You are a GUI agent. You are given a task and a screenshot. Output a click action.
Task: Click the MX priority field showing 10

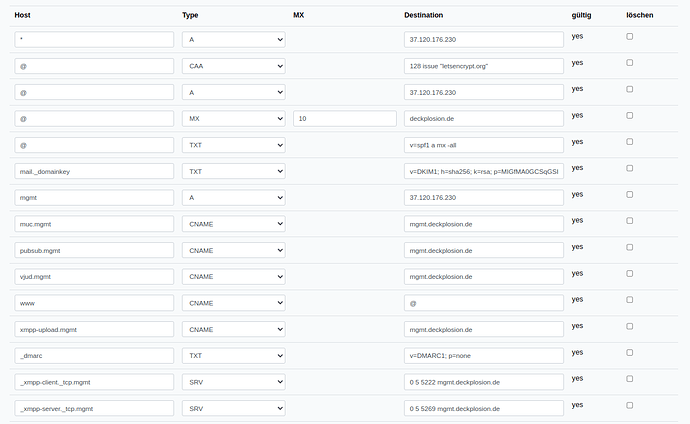pyautogui.click(x=345, y=118)
